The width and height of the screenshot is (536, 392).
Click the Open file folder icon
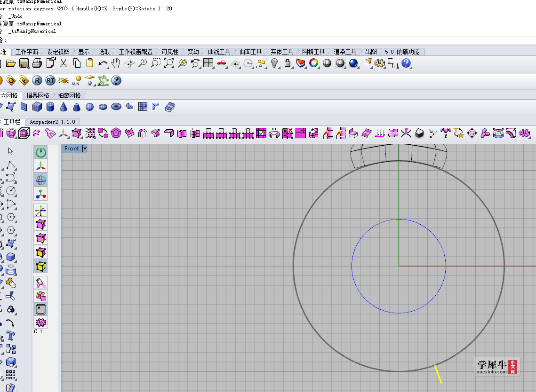[x=11, y=63]
